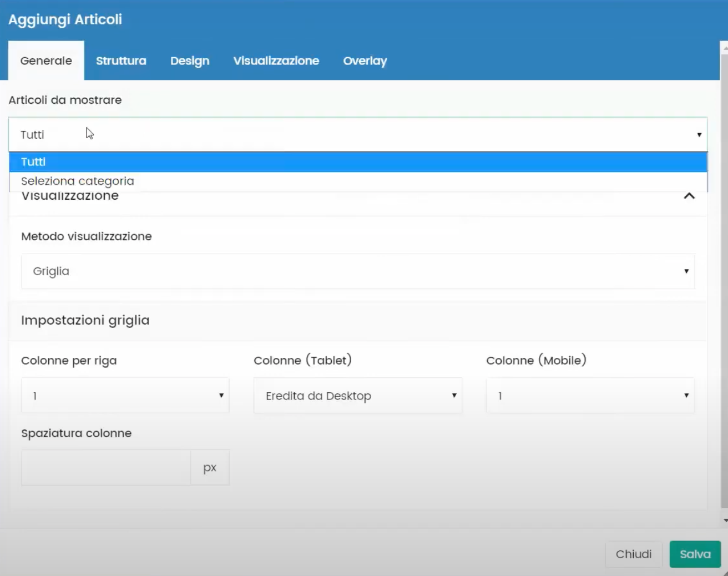This screenshot has width=728, height=576.
Task: Focus the Spaziatura colonne input field
Action: [x=105, y=468]
